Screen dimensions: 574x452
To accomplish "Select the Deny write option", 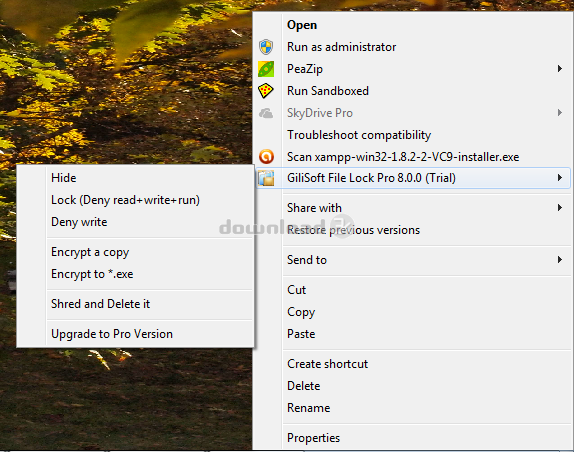I will [135, 222].
